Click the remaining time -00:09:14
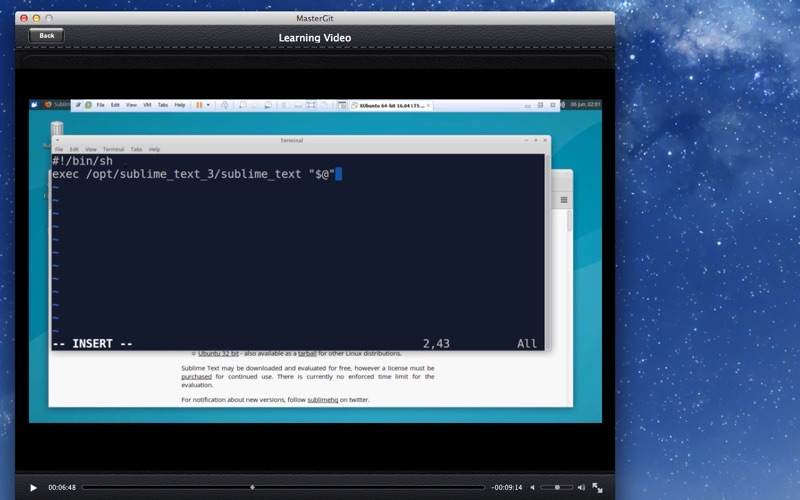This screenshot has width=800, height=500. [x=506, y=487]
